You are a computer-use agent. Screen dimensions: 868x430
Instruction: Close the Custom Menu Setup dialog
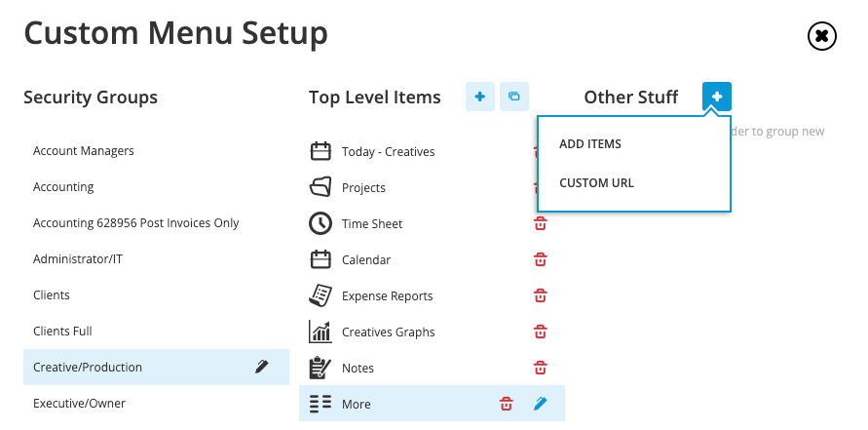(x=822, y=37)
